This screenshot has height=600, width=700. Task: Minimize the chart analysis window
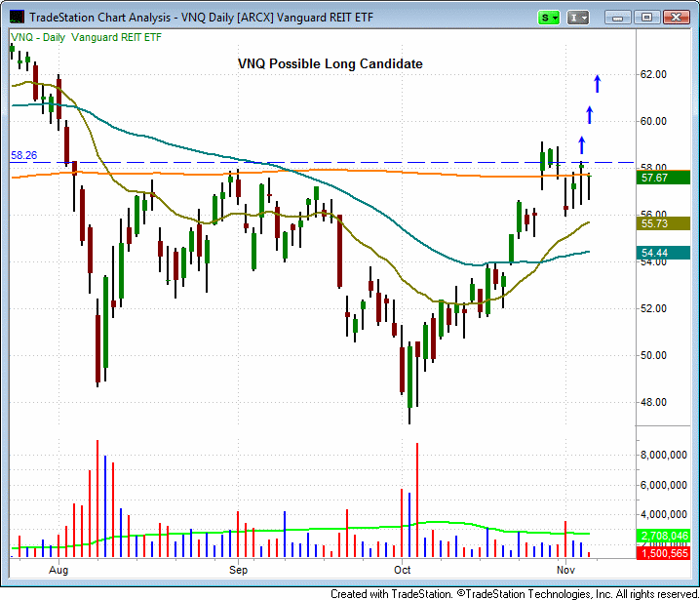pyautogui.click(x=617, y=18)
